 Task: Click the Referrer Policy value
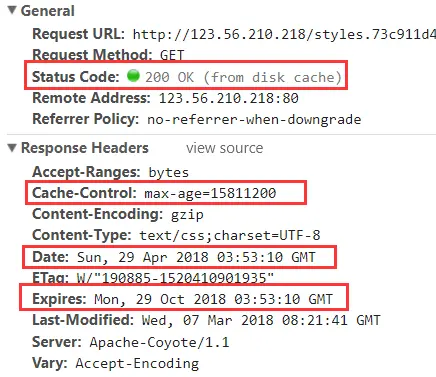(x=254, y=119)
